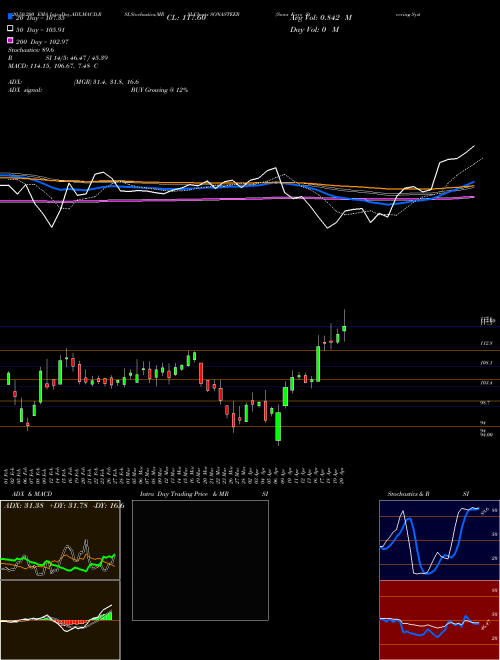Click the 'CL: 117.60' closing price text
This screenshot has height=660, width=500.
[x=186, y=18]
